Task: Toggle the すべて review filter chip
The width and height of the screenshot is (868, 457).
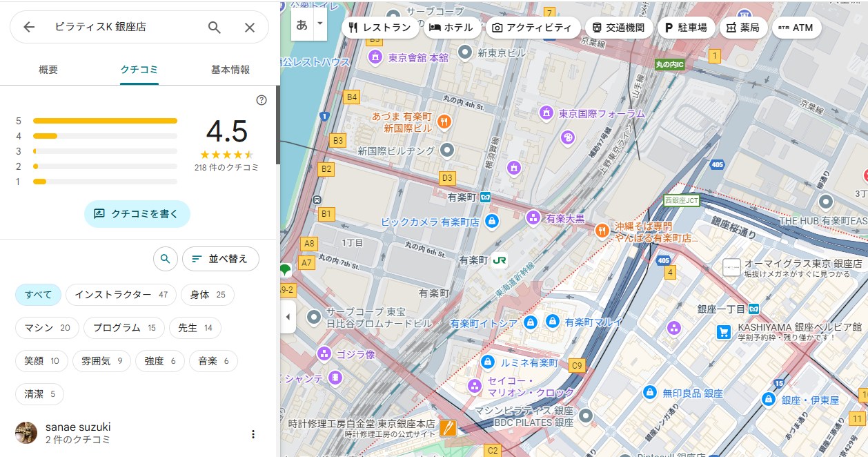Action: tap(39, 295)
